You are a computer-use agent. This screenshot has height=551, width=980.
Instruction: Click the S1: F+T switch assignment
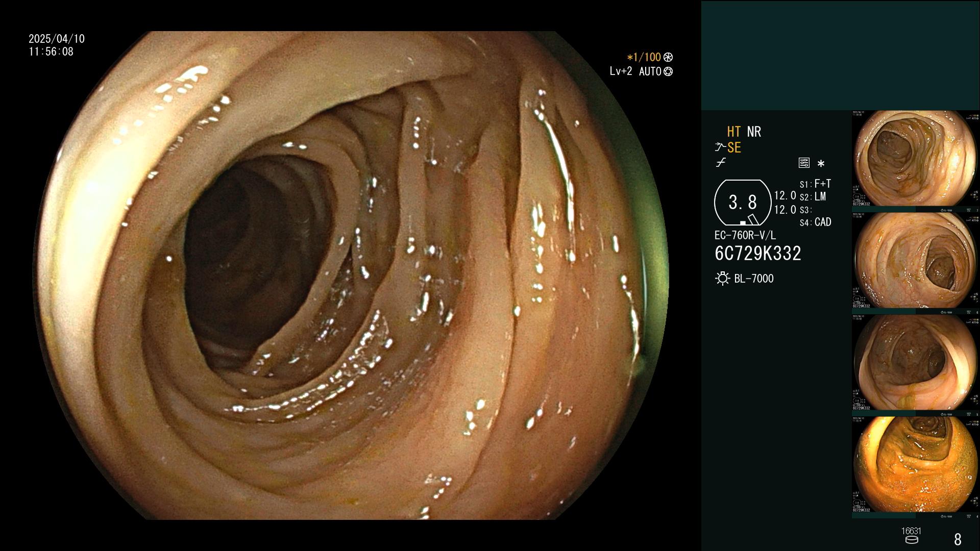pyautogui.click(x=815, y=184)
